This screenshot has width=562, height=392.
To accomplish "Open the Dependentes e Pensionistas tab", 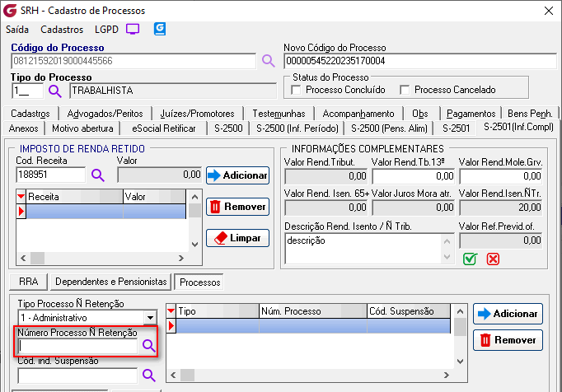I will (x=111, y=282).
